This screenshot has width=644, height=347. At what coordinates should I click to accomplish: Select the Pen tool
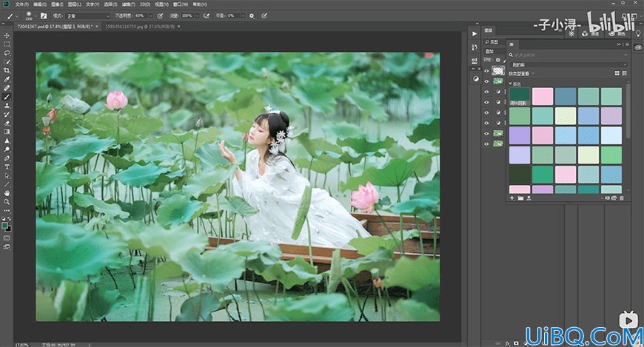(7, 158)
